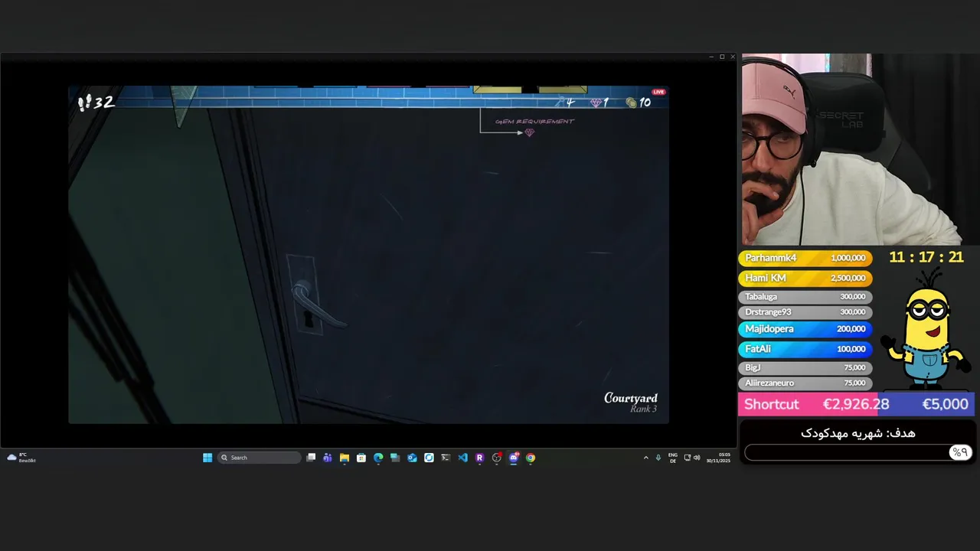Image resolution: width=980 pixels, height=551 pixels.
Task: Open the Windows Start menu
Action: click(x=207, y=458)
